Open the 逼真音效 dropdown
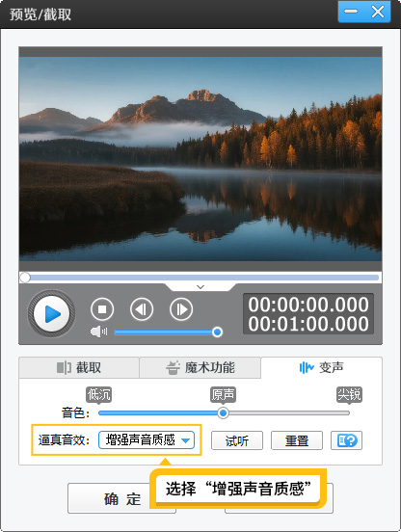Screen dimensions: 401x532 tap(147, 440)
